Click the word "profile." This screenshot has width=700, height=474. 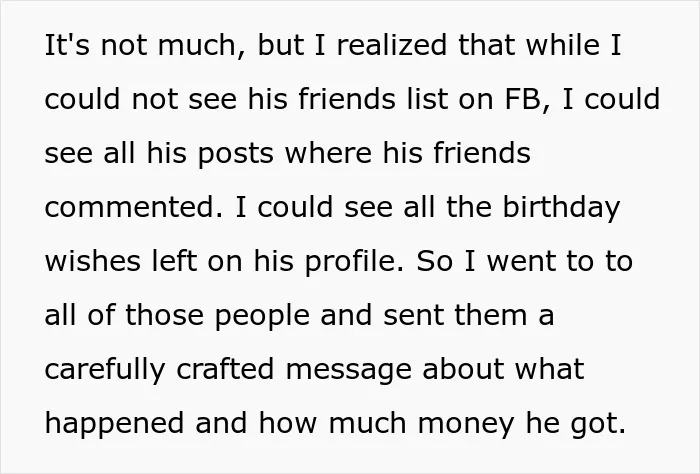point(354,262)
